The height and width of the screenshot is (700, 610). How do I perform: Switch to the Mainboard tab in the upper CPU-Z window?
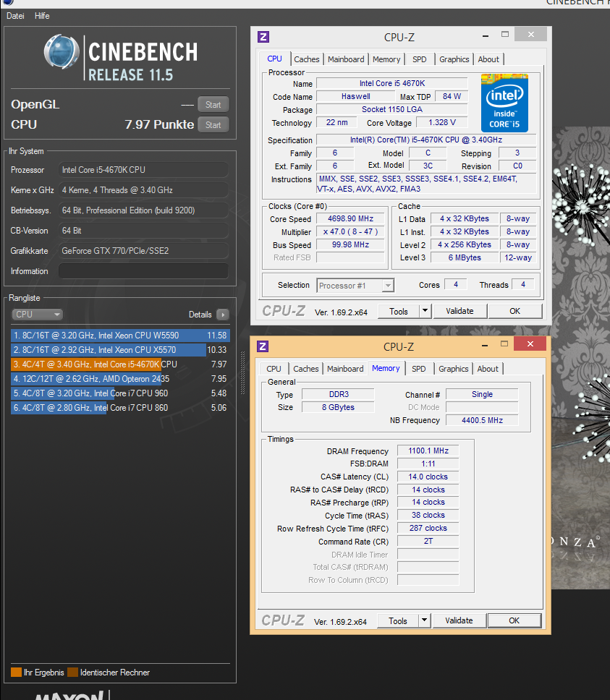[x=346, y=59]
